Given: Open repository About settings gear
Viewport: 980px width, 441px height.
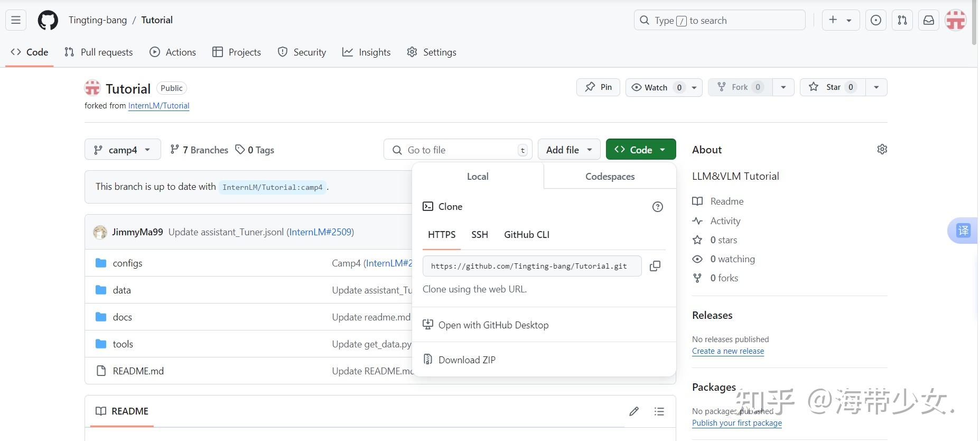Looking at the screenshot, I should [x=882, y=150].
